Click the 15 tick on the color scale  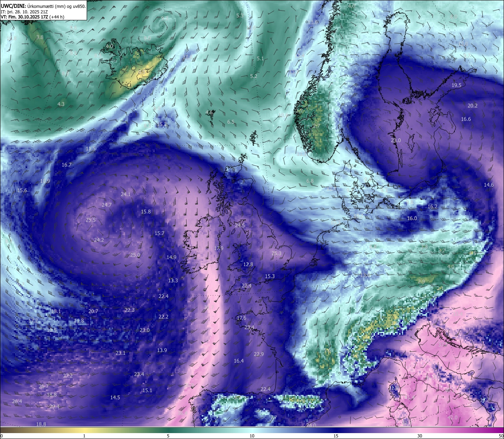(x=336, y=436)
